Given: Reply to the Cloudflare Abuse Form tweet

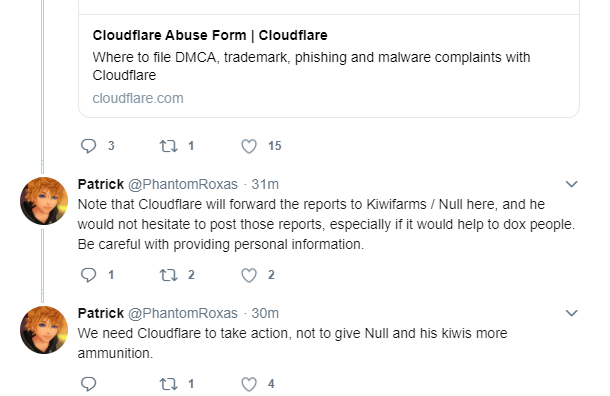Looking at the screenshot, I should 89,146.
